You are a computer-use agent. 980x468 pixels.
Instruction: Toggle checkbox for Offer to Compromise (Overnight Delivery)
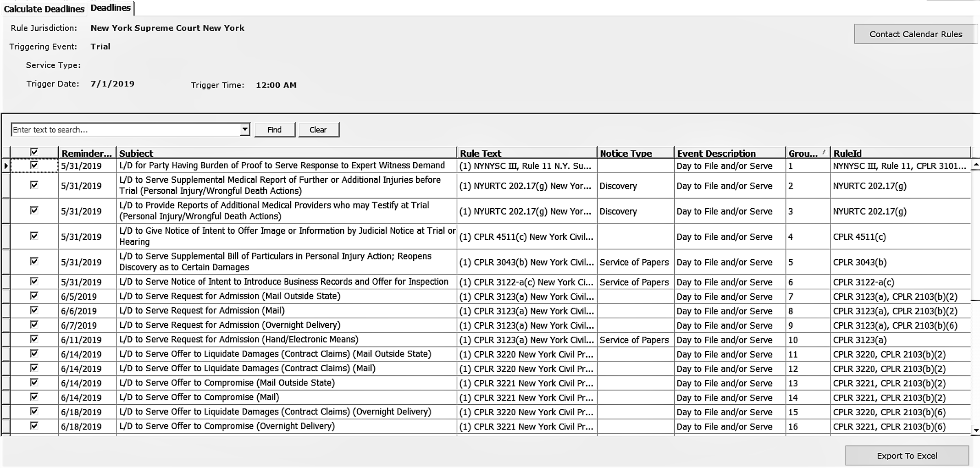34,425
